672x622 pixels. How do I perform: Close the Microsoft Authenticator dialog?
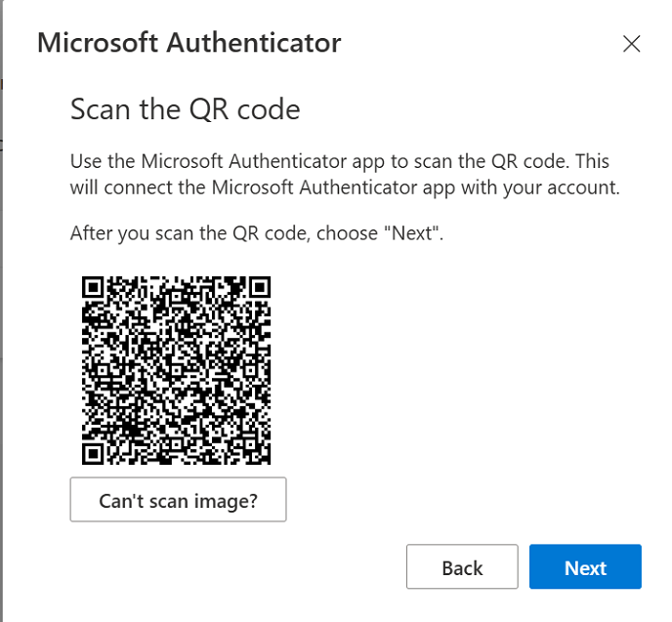coord(631,43)
